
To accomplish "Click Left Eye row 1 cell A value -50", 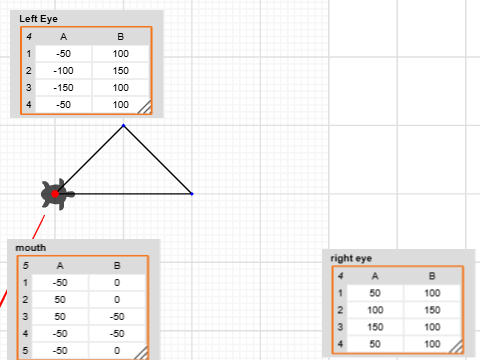I will coord(63,54).
